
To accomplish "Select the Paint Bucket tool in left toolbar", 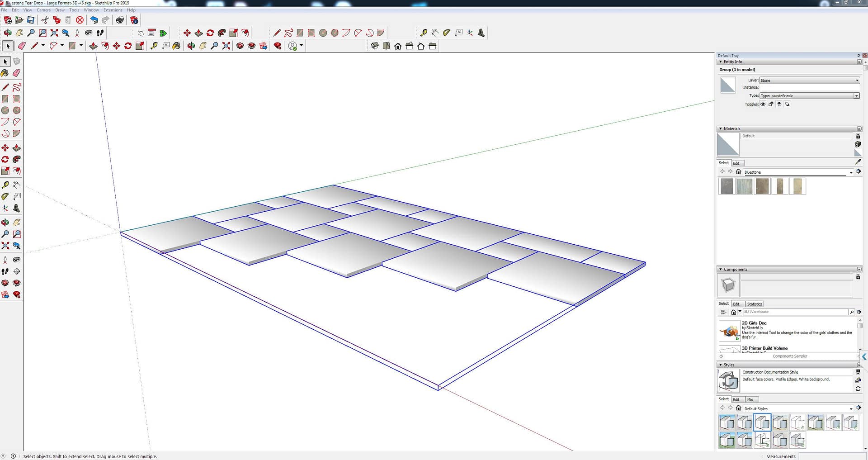I will [x=5, y=73].
